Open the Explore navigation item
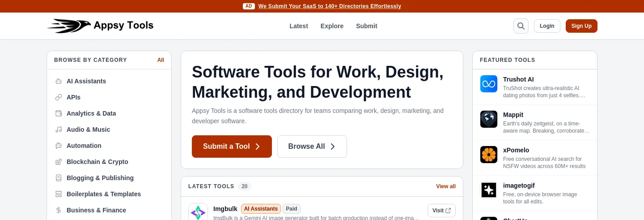644x220 pixels. pyautogui.click(x=332, y=26)
